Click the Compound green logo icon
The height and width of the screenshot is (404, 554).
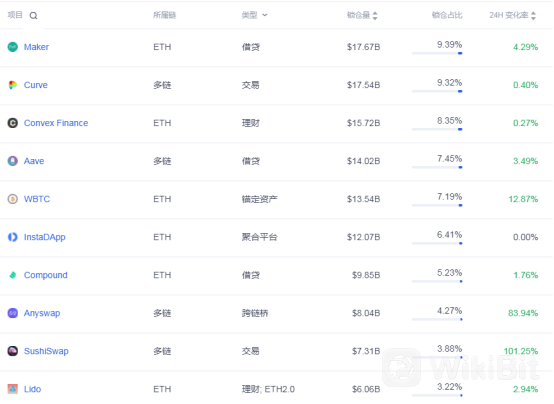(x=13, y=275)
